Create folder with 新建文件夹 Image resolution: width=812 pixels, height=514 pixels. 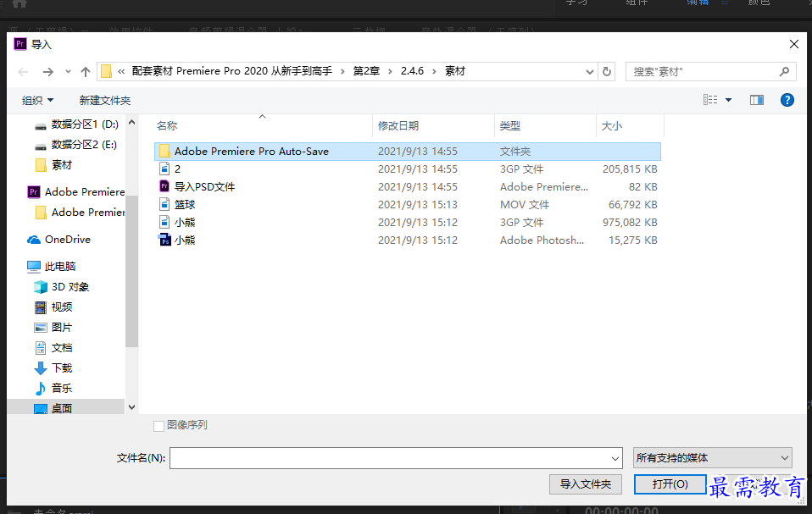click(104, 100)
